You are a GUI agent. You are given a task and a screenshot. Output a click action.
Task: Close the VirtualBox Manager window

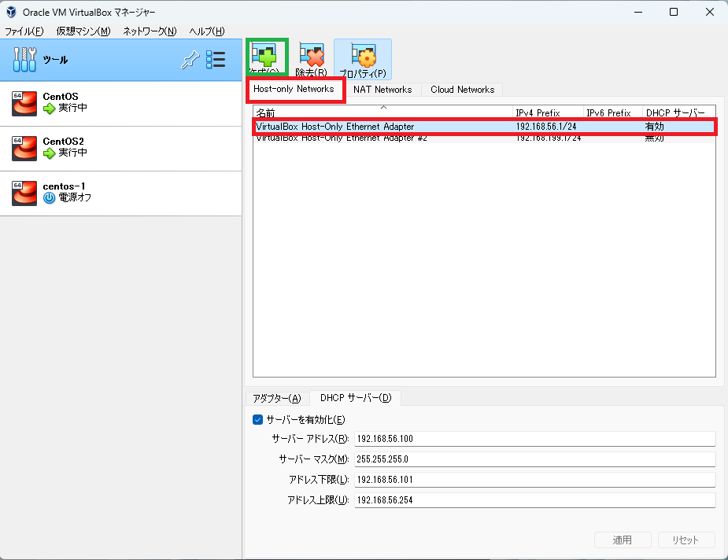[710, 12]
